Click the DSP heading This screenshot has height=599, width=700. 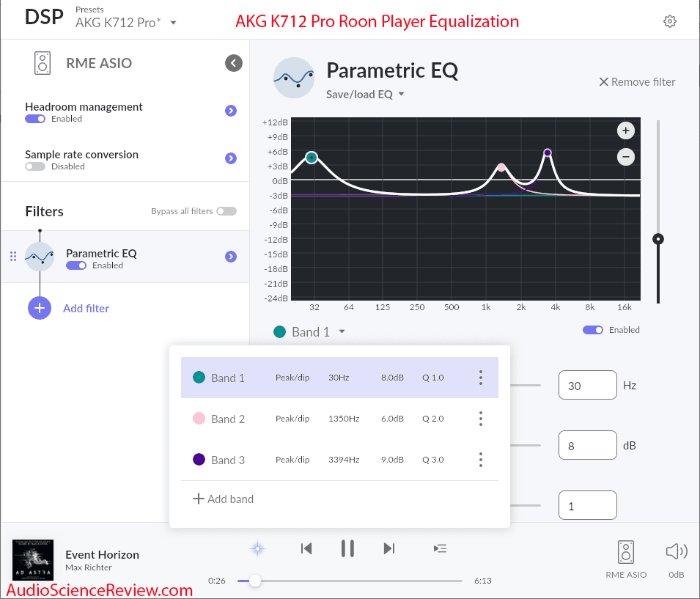(44, 18)
